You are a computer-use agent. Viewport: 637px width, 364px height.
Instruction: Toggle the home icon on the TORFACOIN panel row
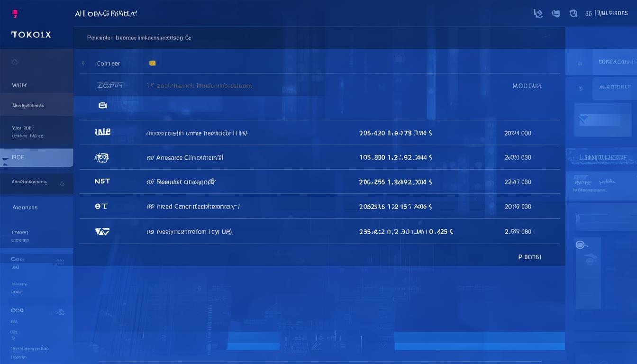click(581, 61)
